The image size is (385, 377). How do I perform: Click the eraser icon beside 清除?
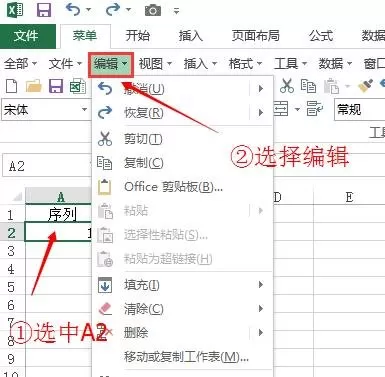(x=105, y=308)
